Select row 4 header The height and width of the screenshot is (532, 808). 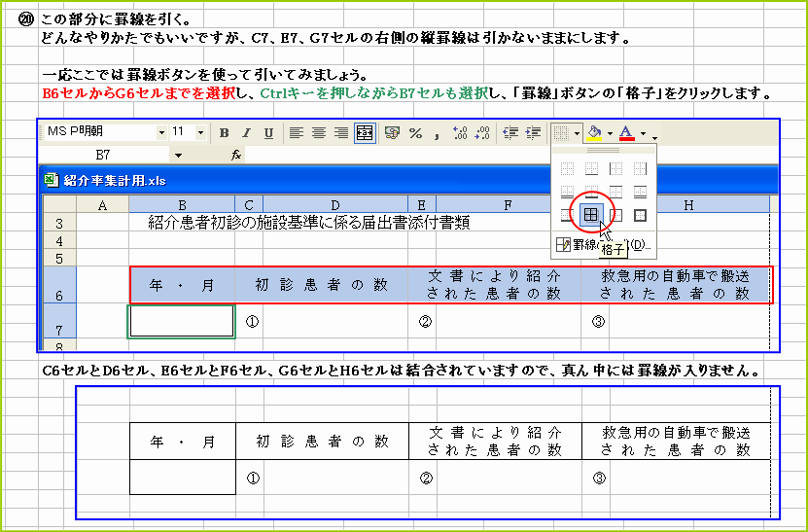click(59, 241)
